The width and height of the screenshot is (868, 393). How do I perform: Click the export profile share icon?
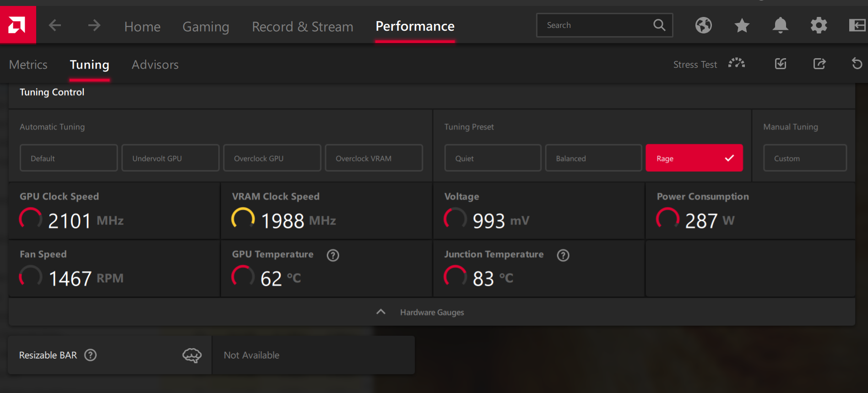[819, 64]
